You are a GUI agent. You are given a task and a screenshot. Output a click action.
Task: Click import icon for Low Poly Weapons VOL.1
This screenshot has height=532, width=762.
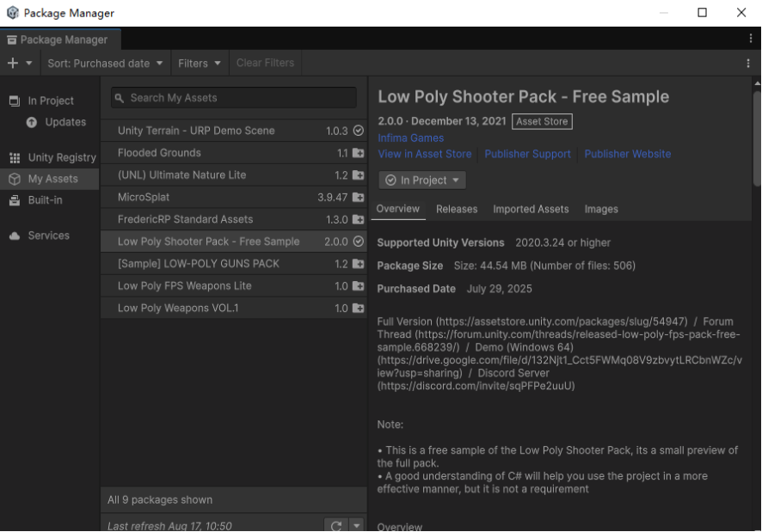click(358, 308)
